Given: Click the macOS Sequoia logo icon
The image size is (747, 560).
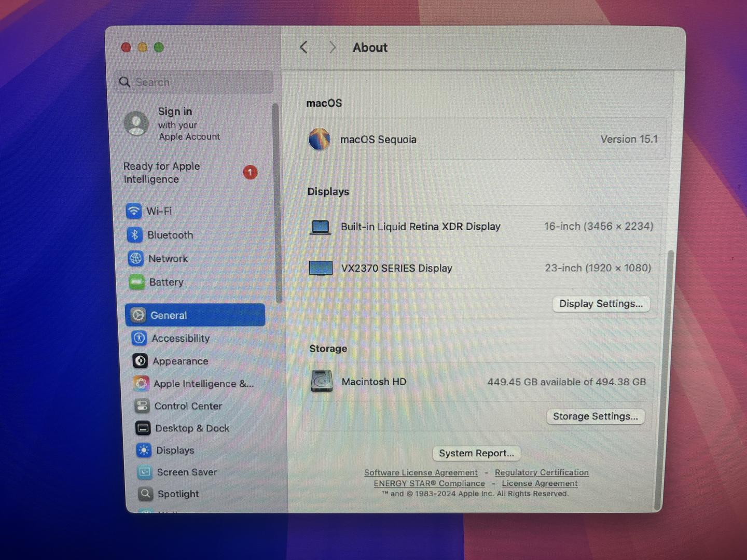Looking at the screenshot, I should pos(319,139).
